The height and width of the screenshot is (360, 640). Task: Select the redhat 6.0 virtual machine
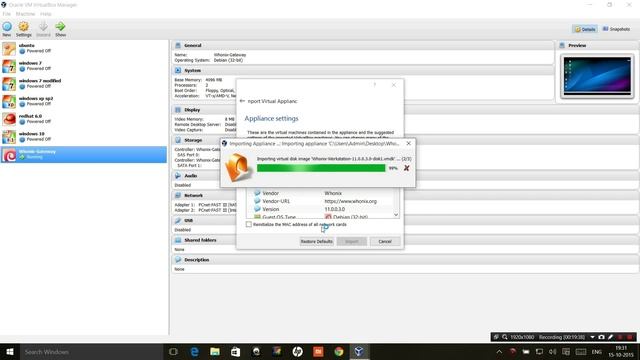pyautogui.click(x=84, y=119)
